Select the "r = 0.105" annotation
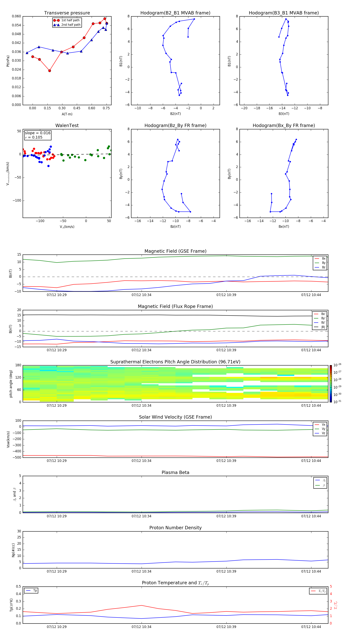Image resolution: width=351 pixels, height=644 pixels. [x=34, y=138]
